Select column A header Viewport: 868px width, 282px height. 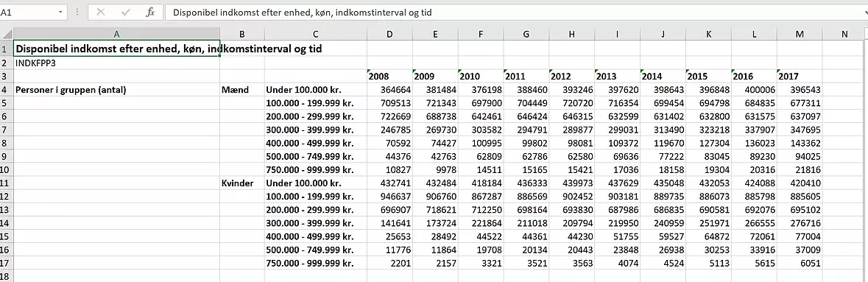tap(117, 35)
